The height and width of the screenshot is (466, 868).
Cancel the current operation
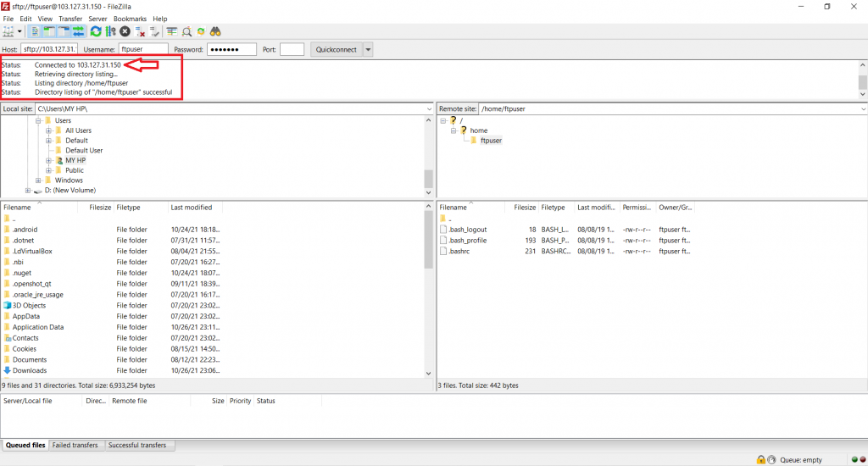coord(125,31)
